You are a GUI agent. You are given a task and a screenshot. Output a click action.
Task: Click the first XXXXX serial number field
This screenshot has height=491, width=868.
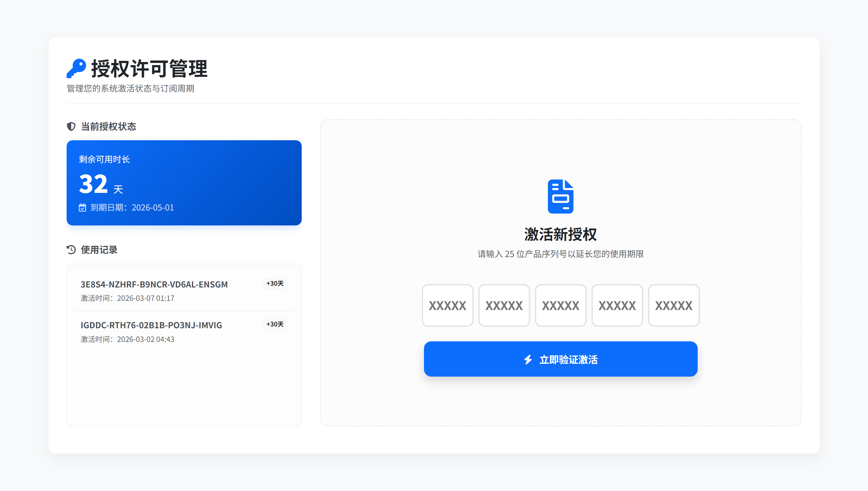(447, 305)
